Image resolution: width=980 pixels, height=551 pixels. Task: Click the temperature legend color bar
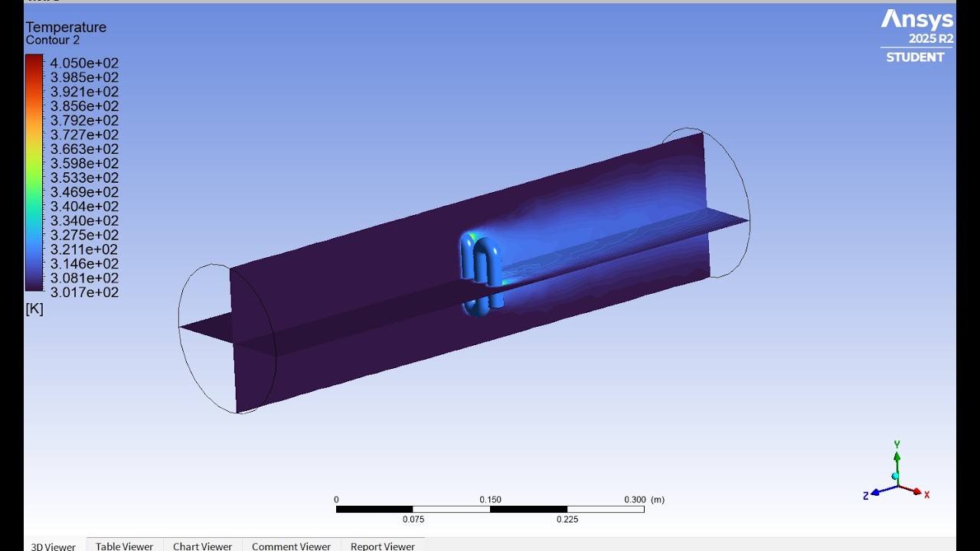tap(34, 173)
